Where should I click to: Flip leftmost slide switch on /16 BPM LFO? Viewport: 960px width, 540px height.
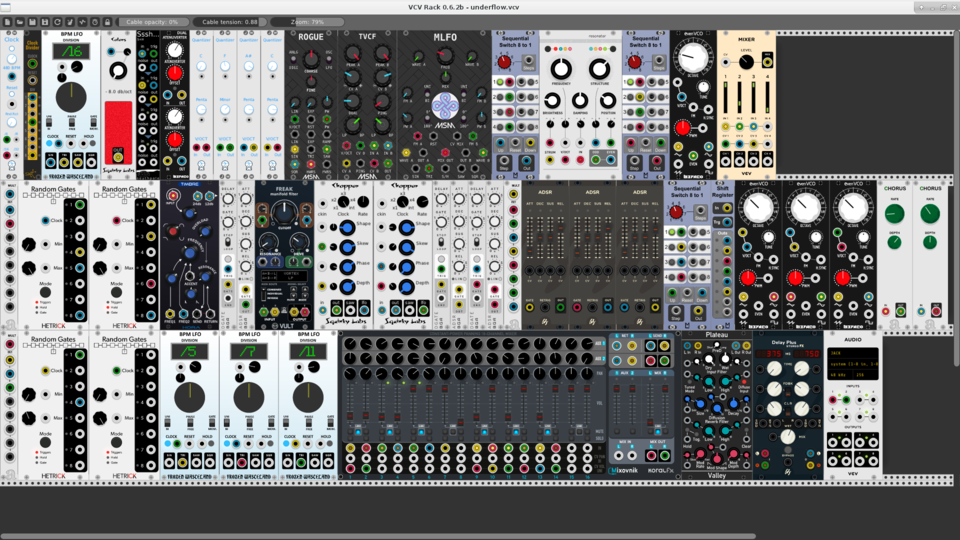[50, 124]
